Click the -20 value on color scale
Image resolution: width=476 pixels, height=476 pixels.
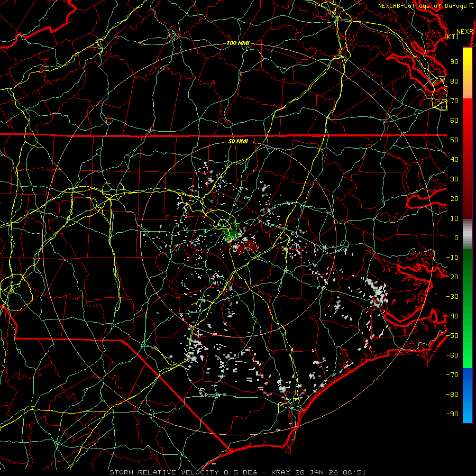(452, 277)
